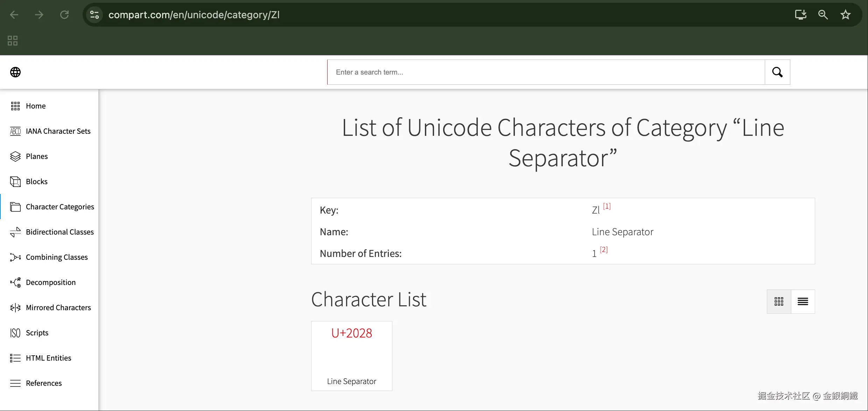Switch to grid view layout

[779, 301]
